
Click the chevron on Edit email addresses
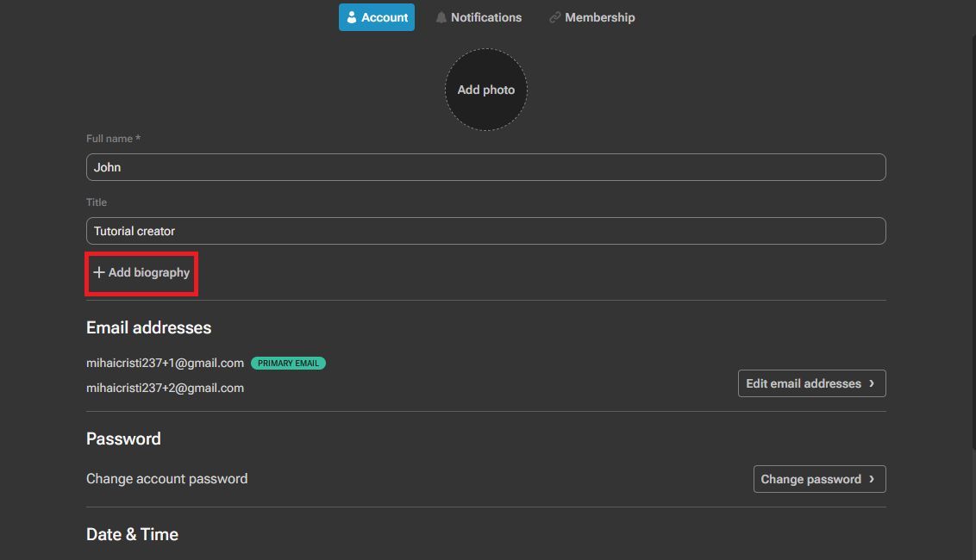(x=873, y=383)
